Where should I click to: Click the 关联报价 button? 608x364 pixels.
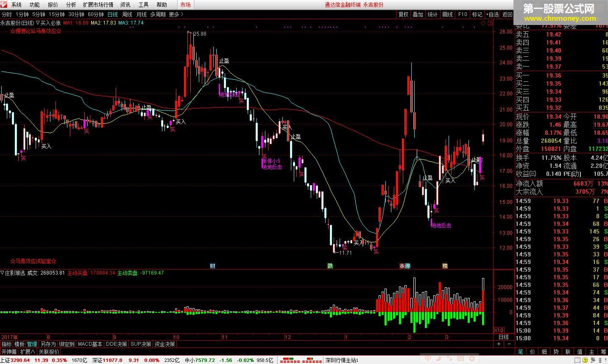49,352
